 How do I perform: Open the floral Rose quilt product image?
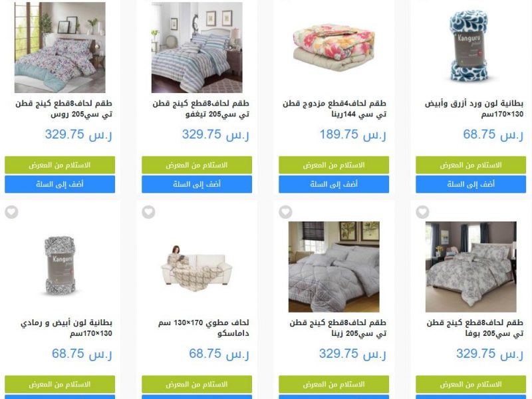[60, 47]
